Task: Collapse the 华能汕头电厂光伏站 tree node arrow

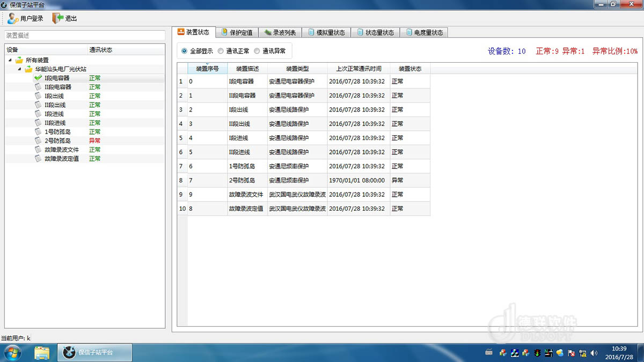Action: 19,69
